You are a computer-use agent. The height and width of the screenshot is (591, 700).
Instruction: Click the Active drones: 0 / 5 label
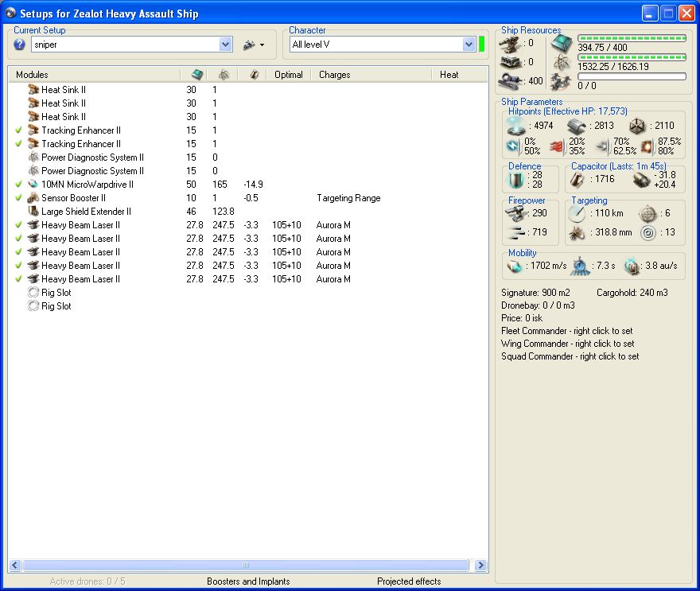coord(87,581)
